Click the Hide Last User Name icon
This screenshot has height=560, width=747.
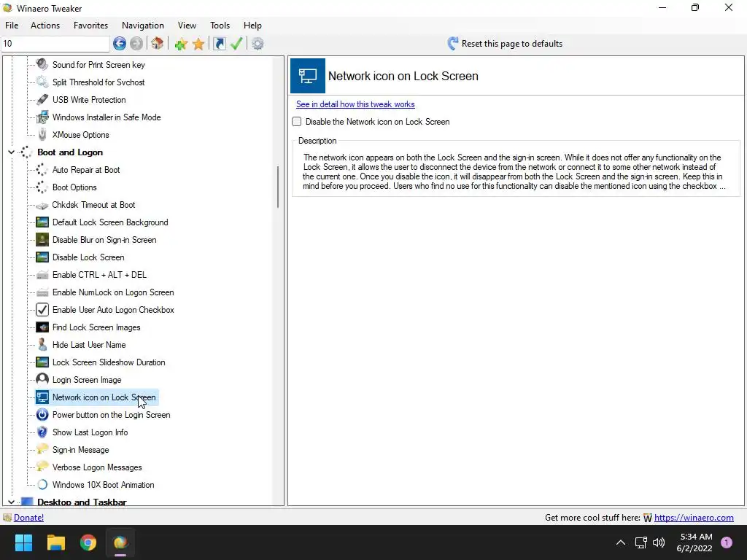tap(42, 345)
